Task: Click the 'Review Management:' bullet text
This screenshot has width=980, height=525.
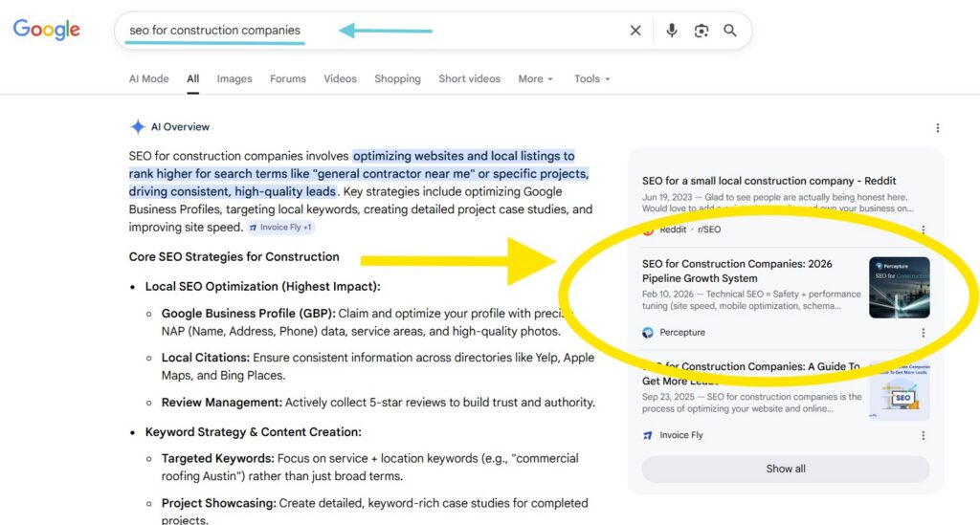Action: coord(222,403)
